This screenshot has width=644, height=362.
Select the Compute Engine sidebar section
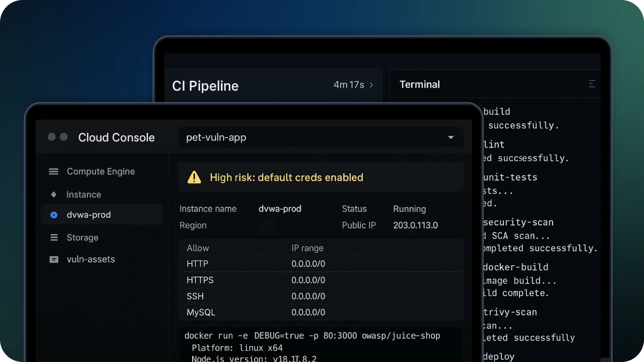pos(101,171)
